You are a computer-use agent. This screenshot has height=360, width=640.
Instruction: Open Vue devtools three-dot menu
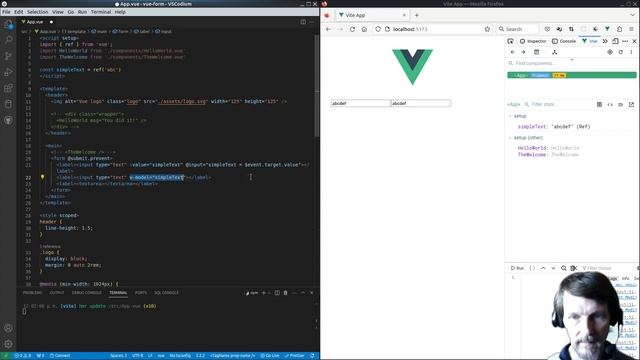(x=631, y=52)
